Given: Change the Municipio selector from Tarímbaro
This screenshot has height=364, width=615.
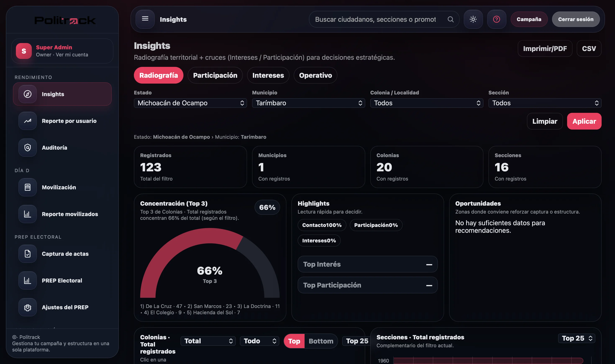Looking at the screenshot, I should click(308, 103).
